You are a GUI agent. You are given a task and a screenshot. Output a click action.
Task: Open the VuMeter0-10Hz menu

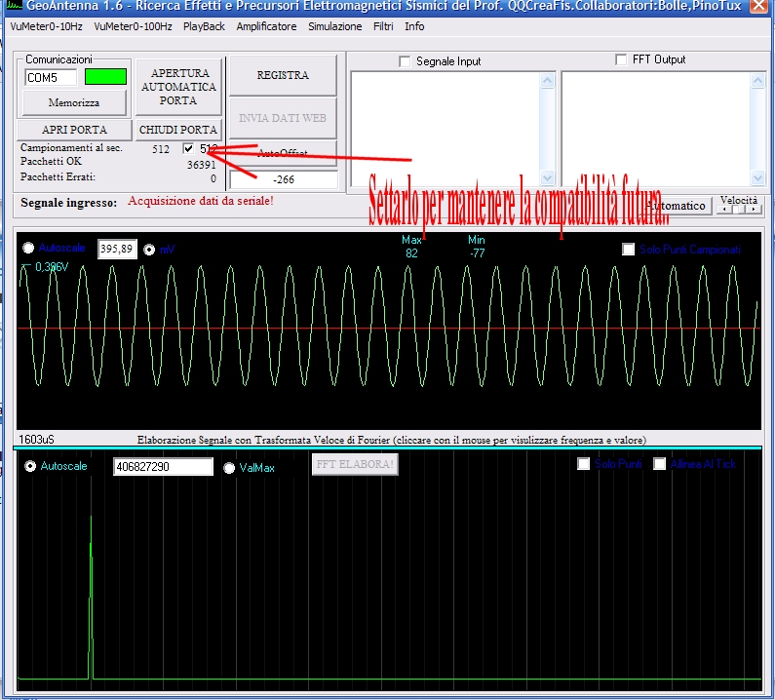[x=46, y=26]
